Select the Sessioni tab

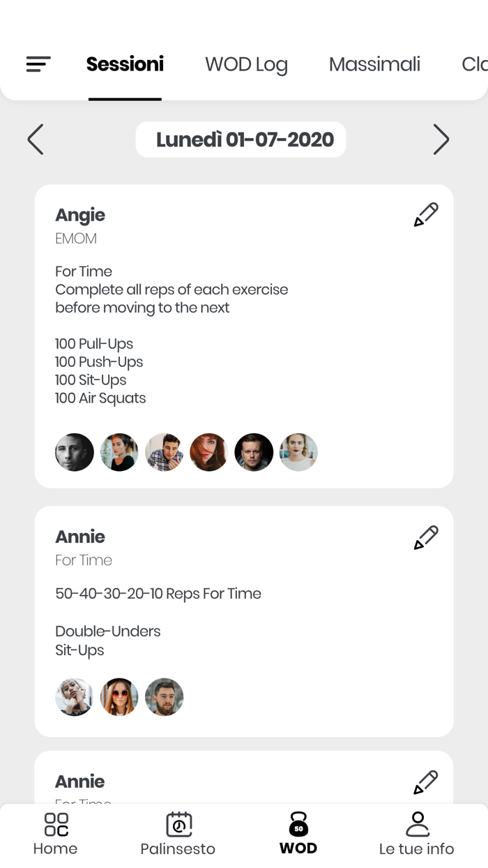(x=125, y=64)
